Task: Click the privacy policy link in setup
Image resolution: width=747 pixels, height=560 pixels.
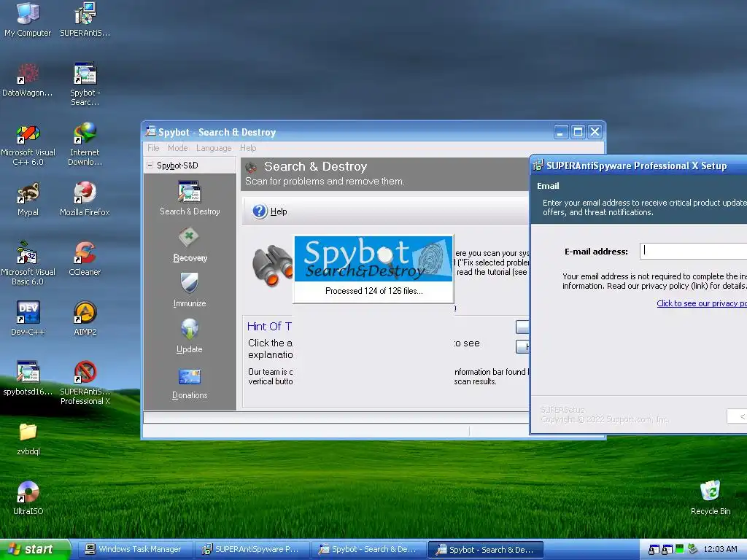Action: pyautogui.click(x=701, y=303)
